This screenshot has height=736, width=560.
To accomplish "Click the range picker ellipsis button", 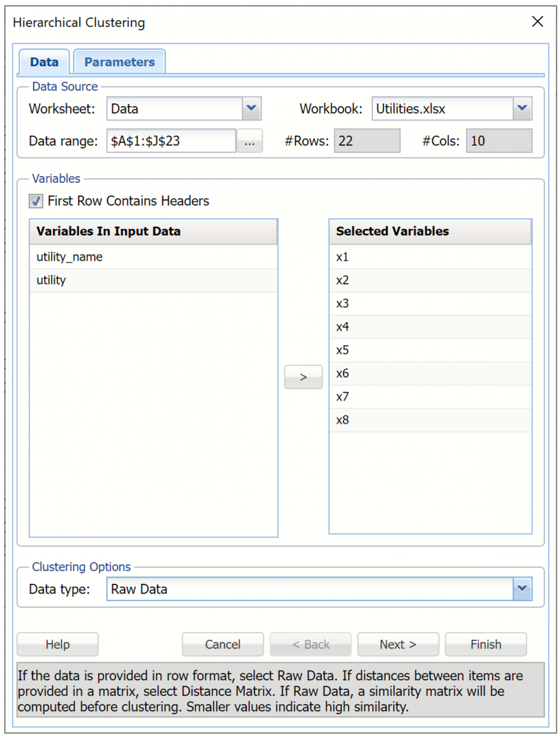I will pos(250,141).
